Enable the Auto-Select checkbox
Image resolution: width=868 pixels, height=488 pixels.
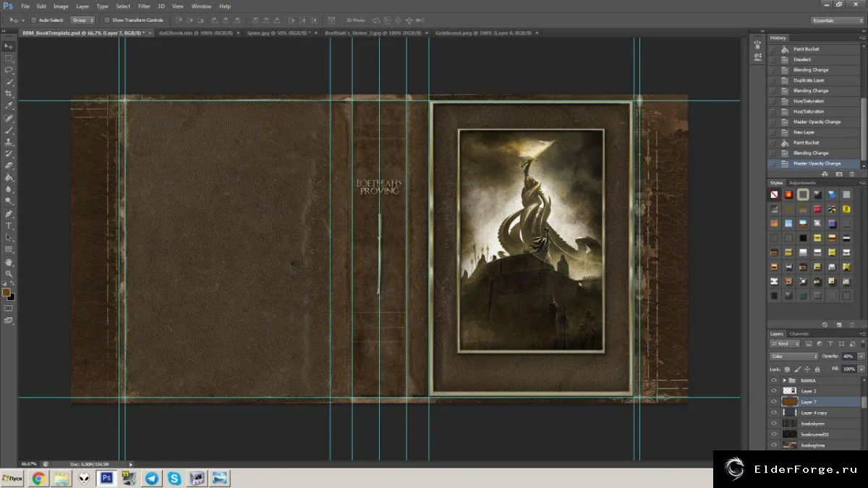click(x=33, y=20)
